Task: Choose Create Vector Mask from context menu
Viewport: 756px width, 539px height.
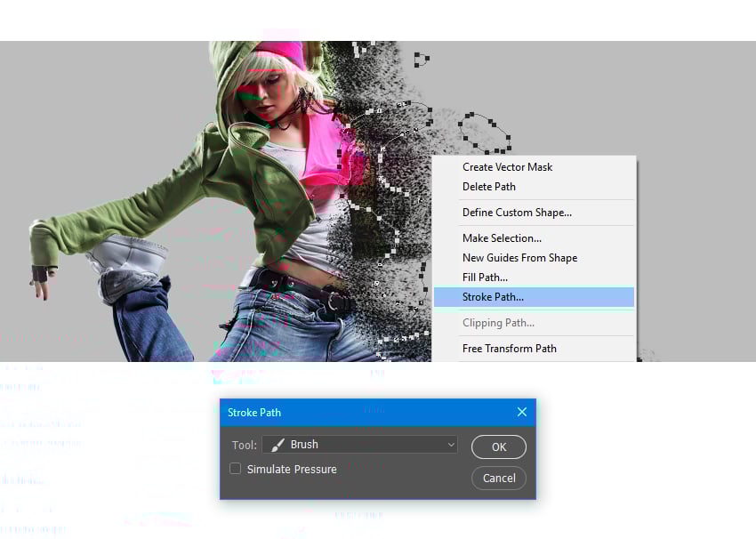Action: tap(534, 167)
